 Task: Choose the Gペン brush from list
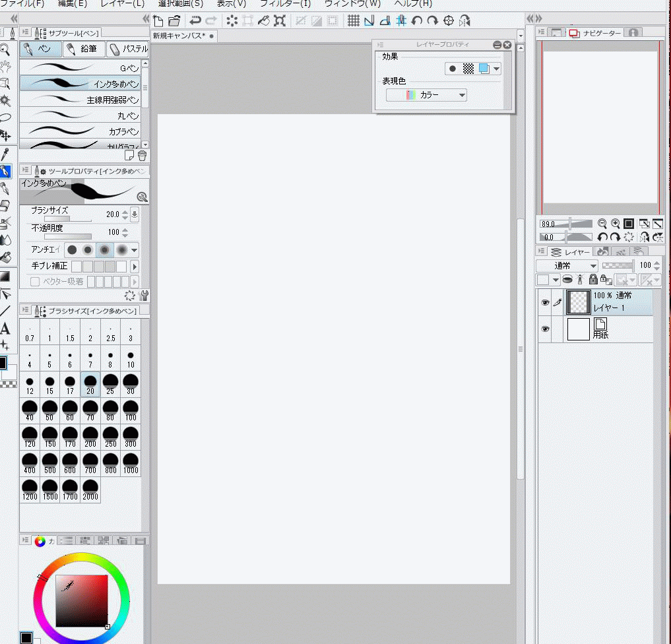(84, 67)
